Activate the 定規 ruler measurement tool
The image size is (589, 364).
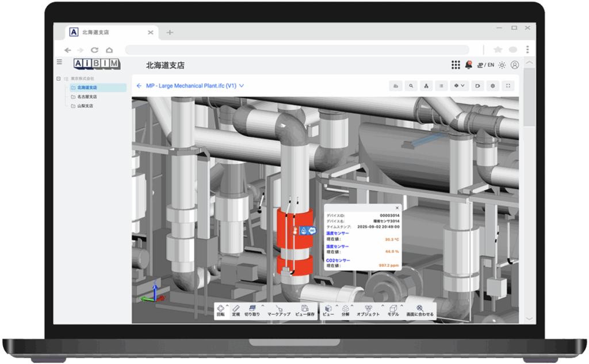click(236, 309)
